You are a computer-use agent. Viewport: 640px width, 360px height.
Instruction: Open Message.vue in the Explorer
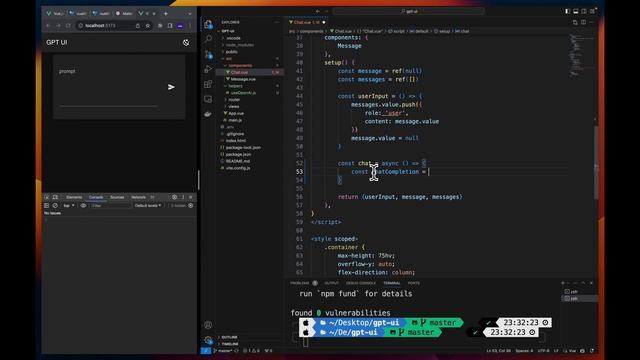tap(243, 79)
